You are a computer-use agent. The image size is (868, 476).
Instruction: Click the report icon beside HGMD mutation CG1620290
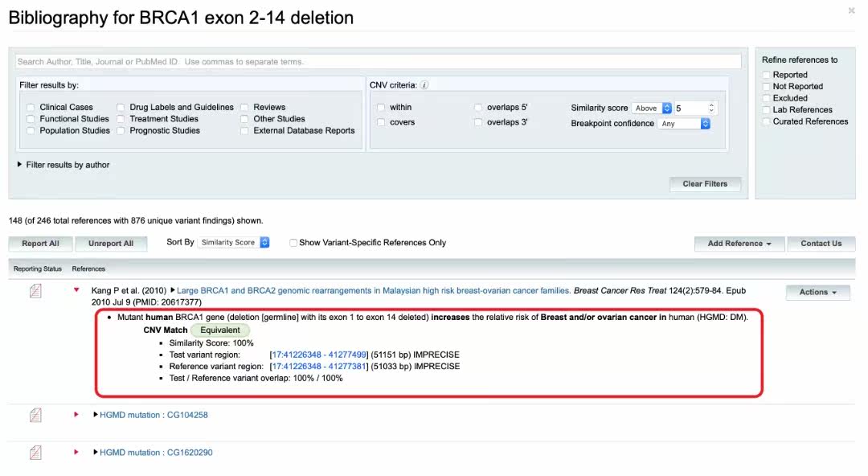[x=35, y=453]
